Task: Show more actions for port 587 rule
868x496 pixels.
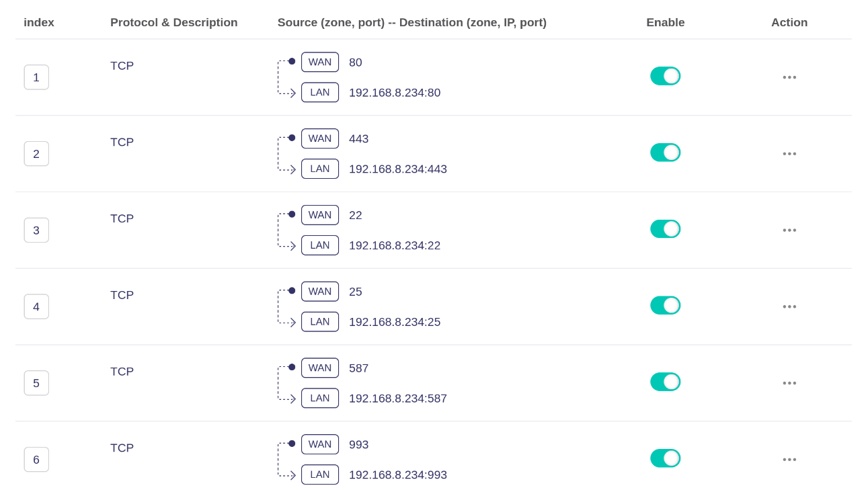Action: [x=789, y=383]
